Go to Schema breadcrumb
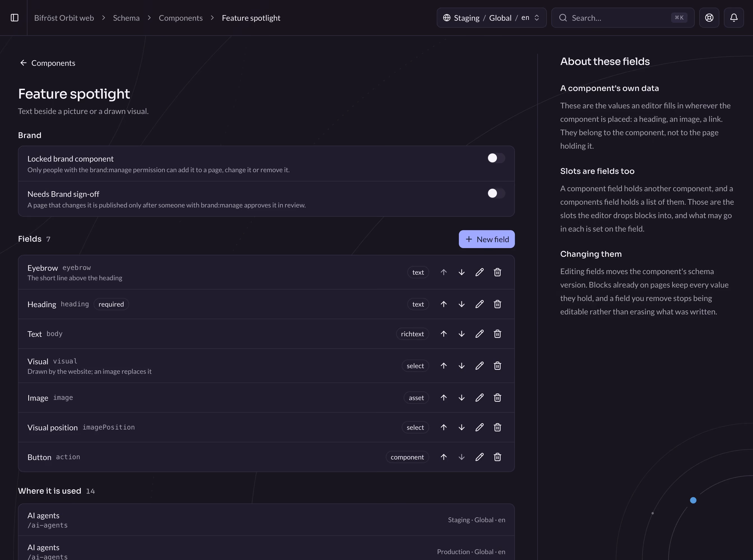Screen dimensions: 753x560 [126, 18]
